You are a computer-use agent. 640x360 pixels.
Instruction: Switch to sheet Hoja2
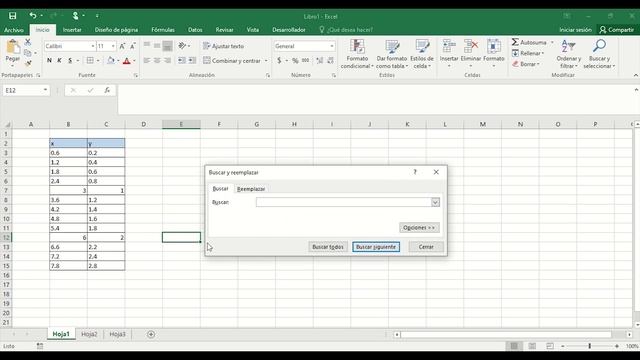pos(89,334)
